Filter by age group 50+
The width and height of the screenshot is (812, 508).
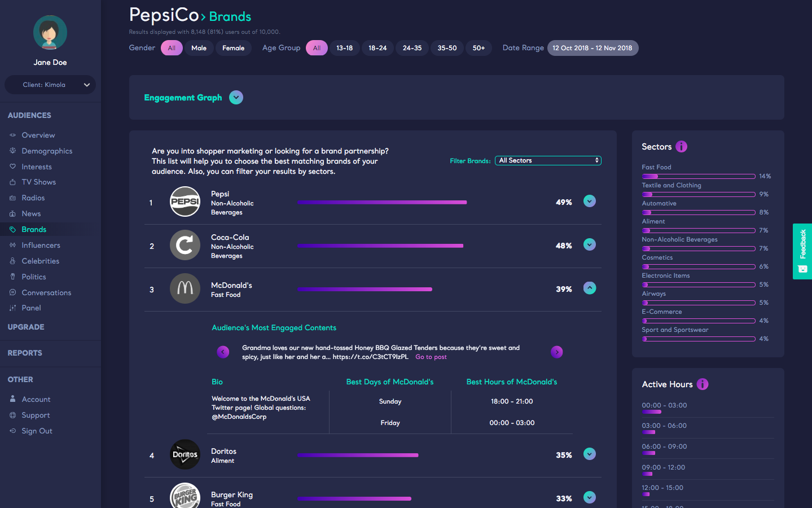(479, 48)
